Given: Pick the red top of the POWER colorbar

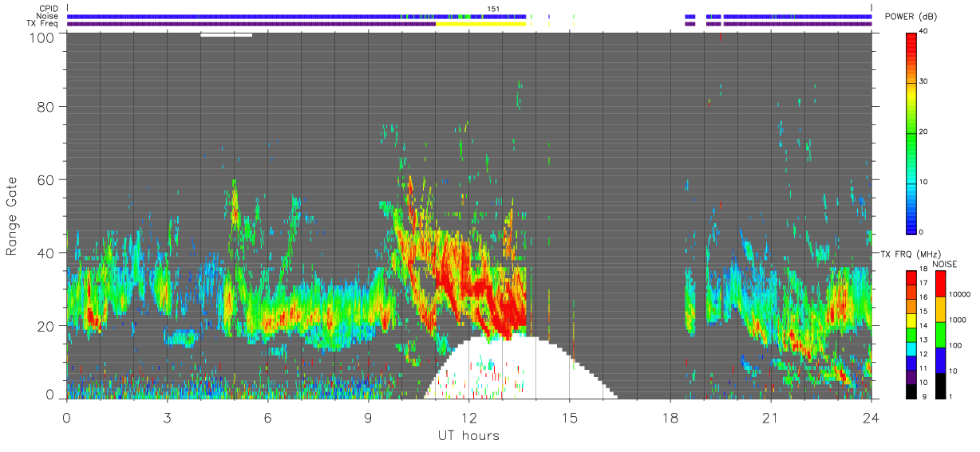Looking at the screenshot, I should pos(912,40).
